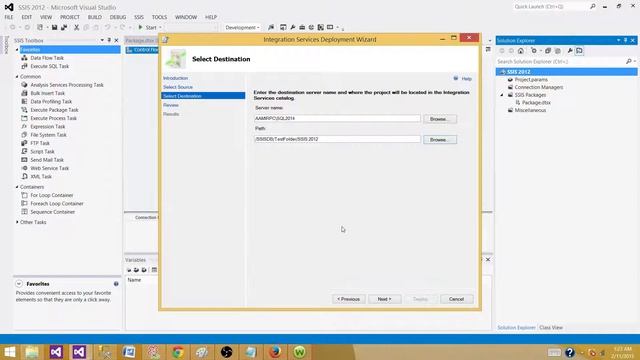The width and height of the screenshot is (640, 360).
Task: Select Bulk Insert Task in toolbox
Action: (x=47, y=93)
